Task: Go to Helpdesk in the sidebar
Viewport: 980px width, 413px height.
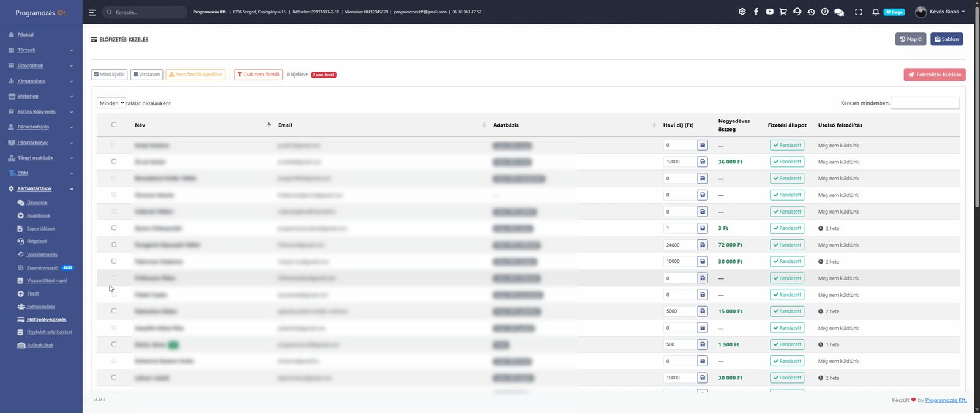Action: click(x=37, y=241)
